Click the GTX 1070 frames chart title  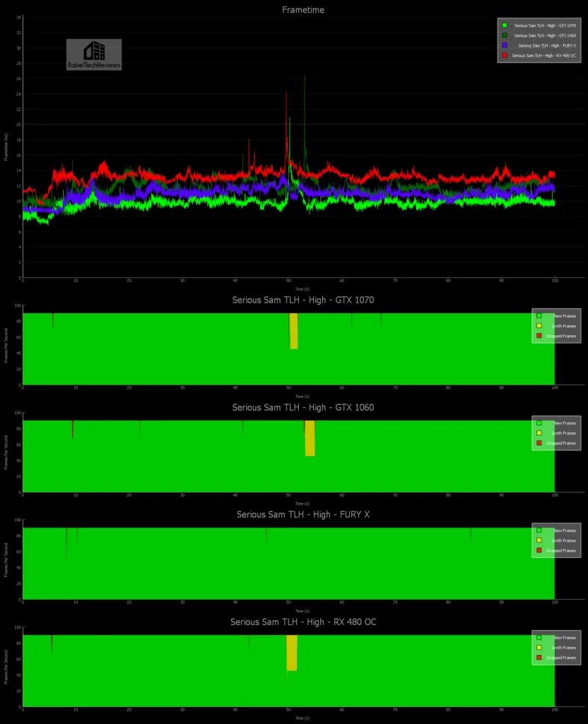302,300
